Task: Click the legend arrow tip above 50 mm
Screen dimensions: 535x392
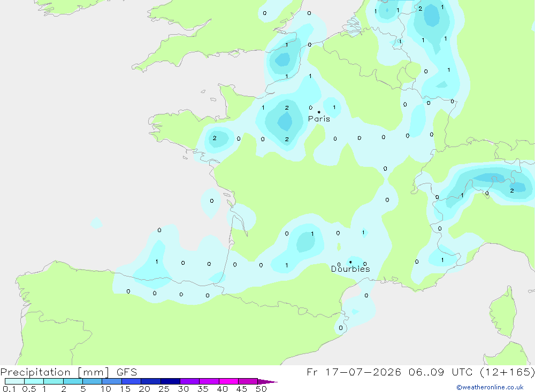Action: coord(267,382)
